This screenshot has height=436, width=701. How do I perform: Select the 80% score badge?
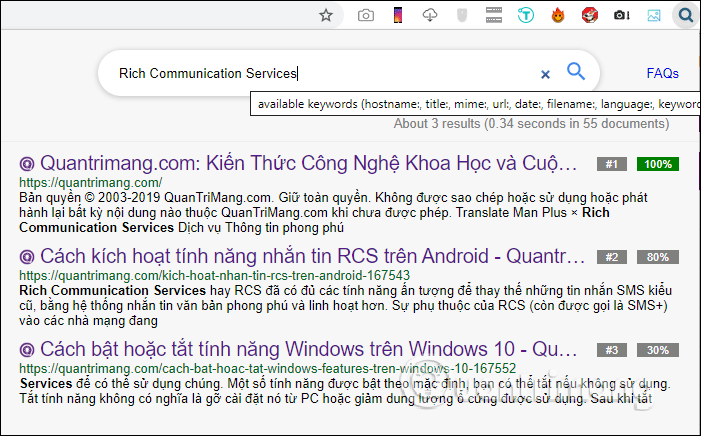pyautogui.click(x=658, y=257)
